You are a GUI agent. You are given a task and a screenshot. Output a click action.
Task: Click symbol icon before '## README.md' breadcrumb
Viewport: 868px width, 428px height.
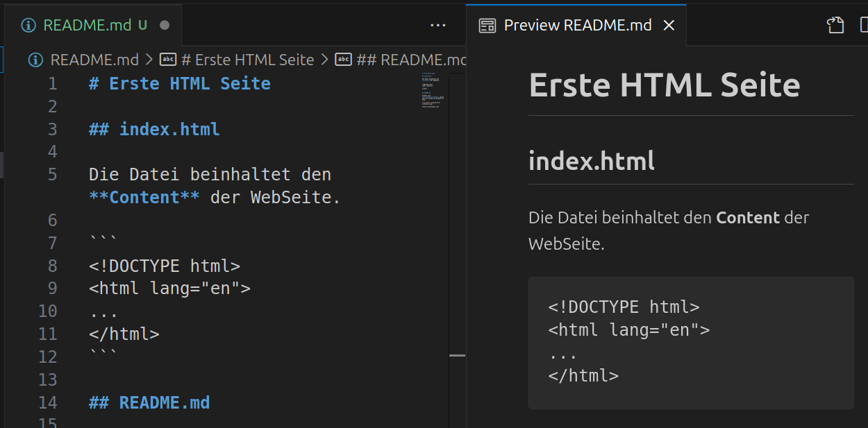(x=343, y=60)
